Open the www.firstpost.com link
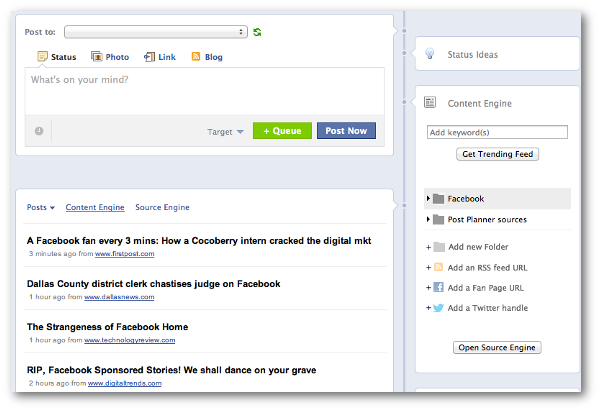Image resolution: width=600 pixels, height=411 pixels. (125, 254)
